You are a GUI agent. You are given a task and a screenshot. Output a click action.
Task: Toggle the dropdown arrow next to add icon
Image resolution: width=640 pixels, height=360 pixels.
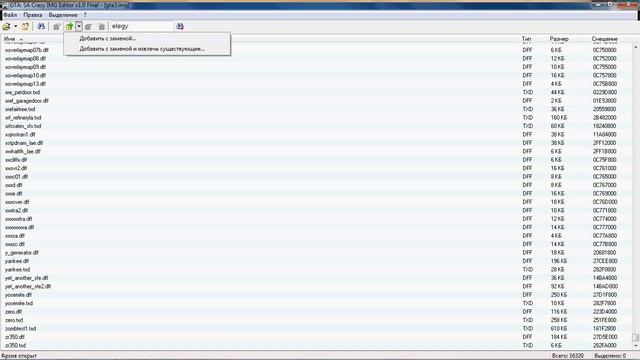[79, 27]
